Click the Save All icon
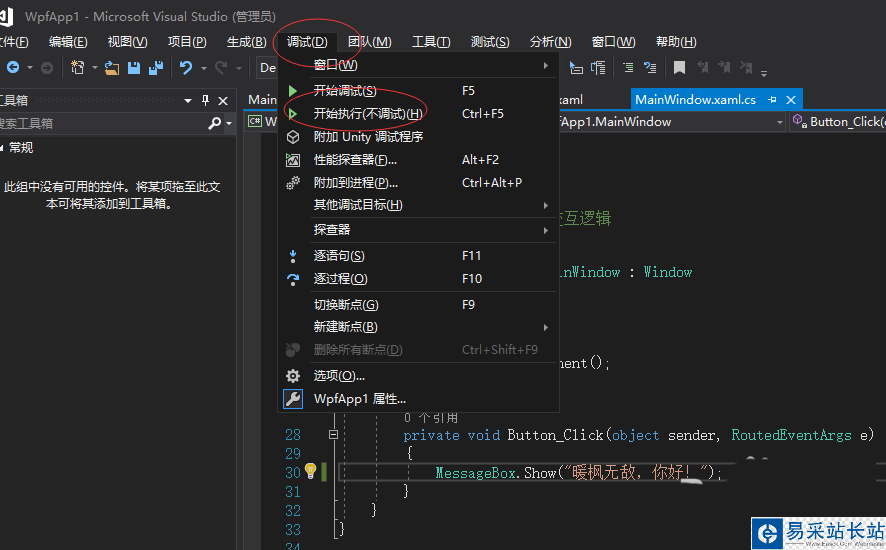The image size is (886, 550). coord(156,68)
